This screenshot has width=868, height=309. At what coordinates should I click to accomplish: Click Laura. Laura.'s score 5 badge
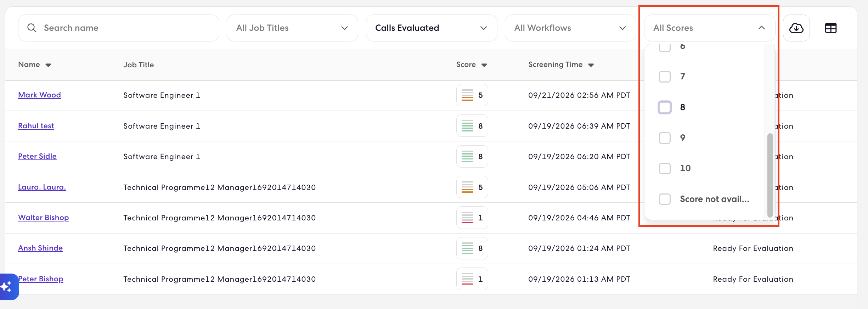point(472,187)
